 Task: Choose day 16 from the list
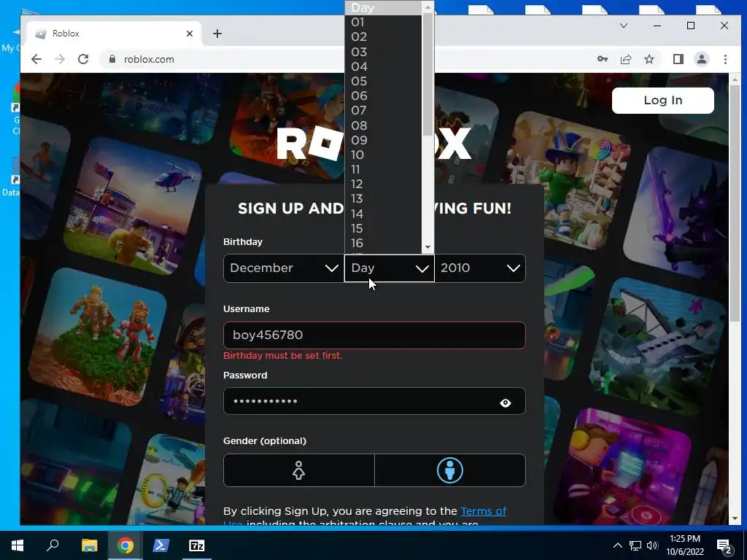tap(383, 244)
